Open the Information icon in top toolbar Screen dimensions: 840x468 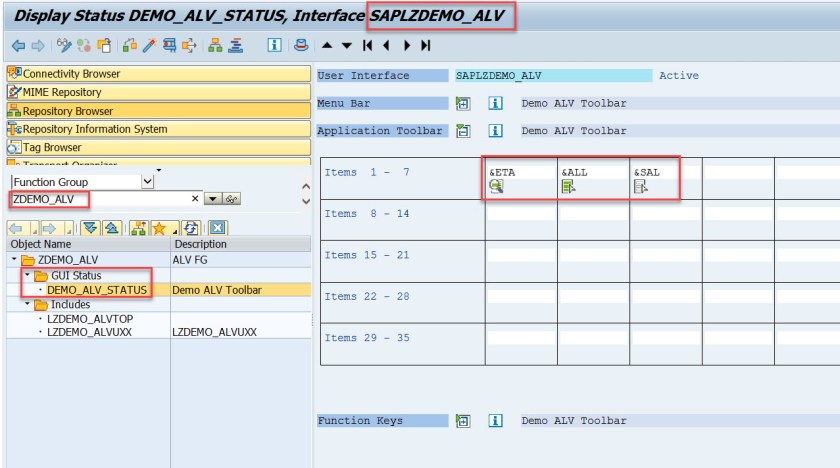point(274,46)
